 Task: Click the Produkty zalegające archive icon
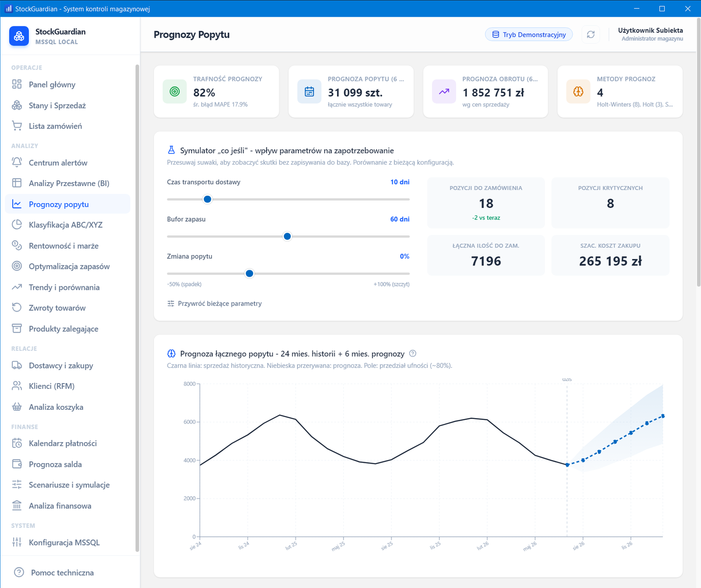click(x=17, y=328)
